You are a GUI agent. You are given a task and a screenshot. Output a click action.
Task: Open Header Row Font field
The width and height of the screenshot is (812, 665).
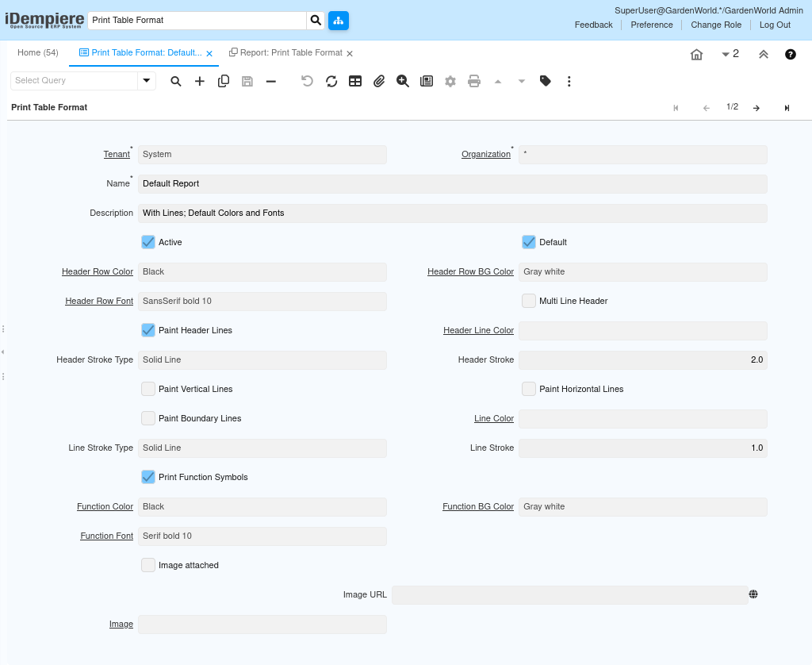(262, 301)
